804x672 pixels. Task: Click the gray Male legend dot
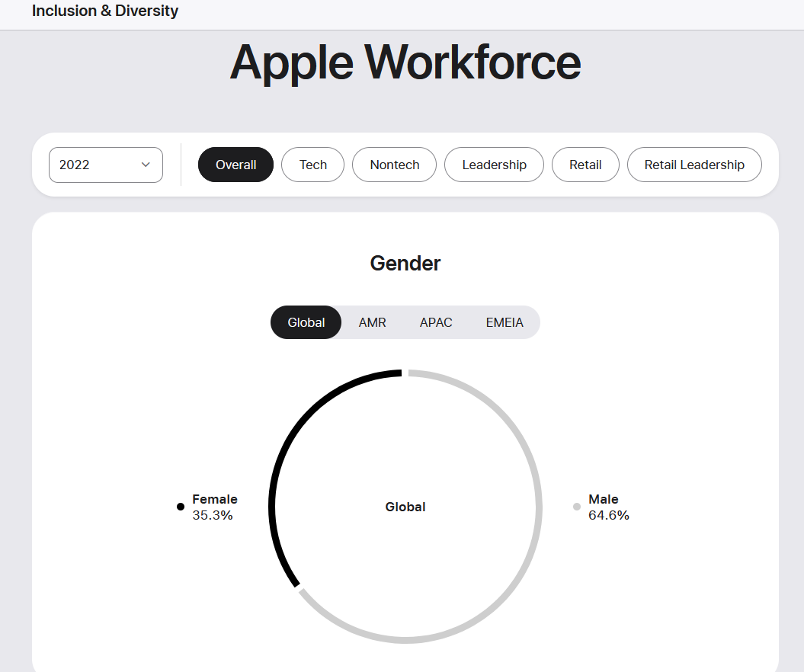pos(577,507)
